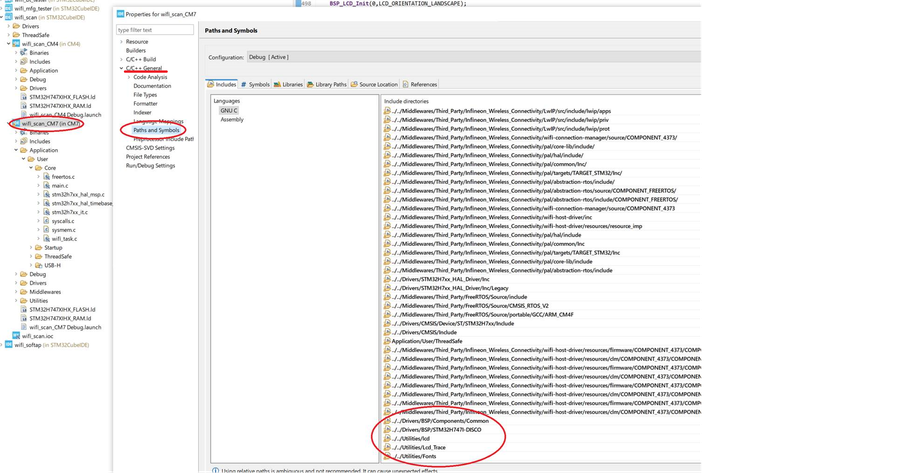The image size is (915, 473).
Task: Switch to the Library Paths tab
Action: (x=329, y=85)
